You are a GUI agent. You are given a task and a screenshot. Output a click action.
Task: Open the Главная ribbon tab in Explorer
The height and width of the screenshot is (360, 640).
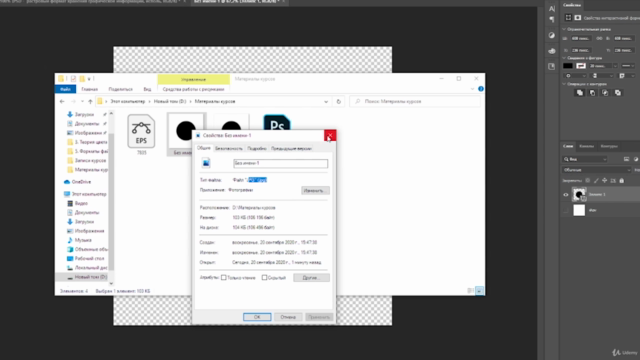click(89, 89)
